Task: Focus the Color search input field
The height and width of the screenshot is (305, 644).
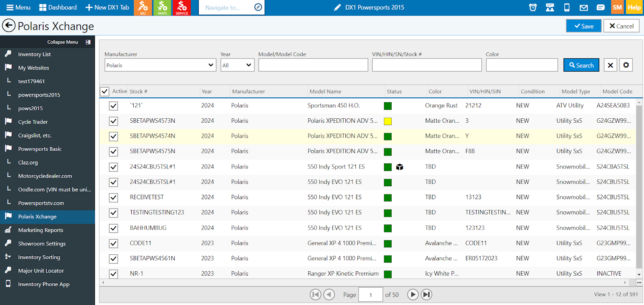Action: pyautogui.click(x=522, y=65)
